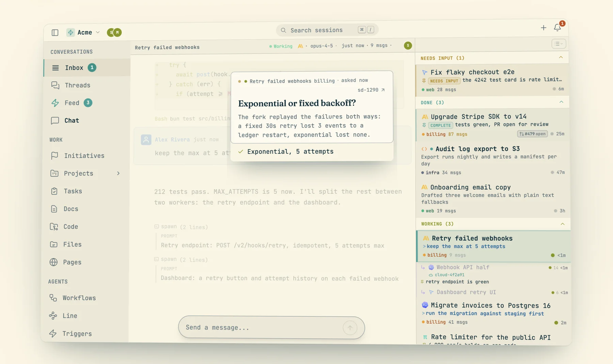
Task: Toggle the sidebar panel icon
Action: click(x=55, y=32)
